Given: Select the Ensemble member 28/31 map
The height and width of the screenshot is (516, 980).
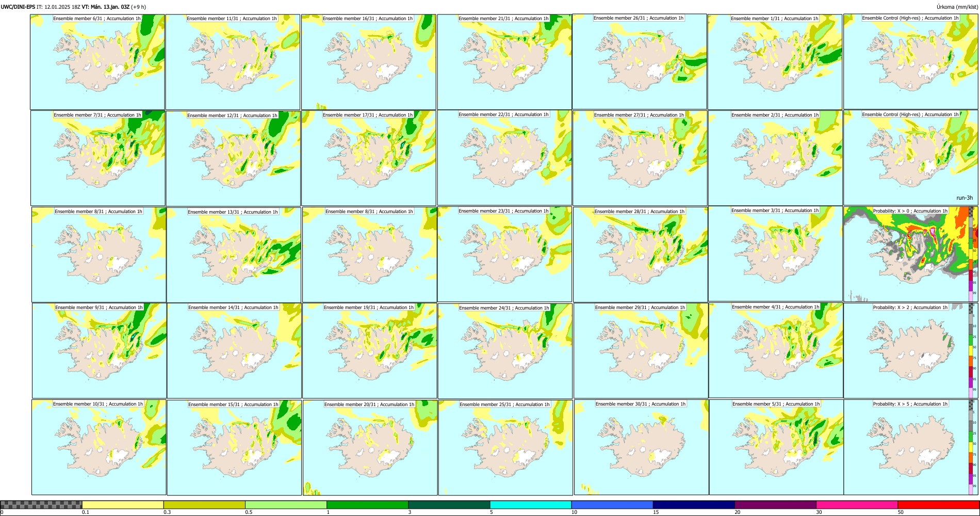Looking at the screenshot, I should point(641,254).
